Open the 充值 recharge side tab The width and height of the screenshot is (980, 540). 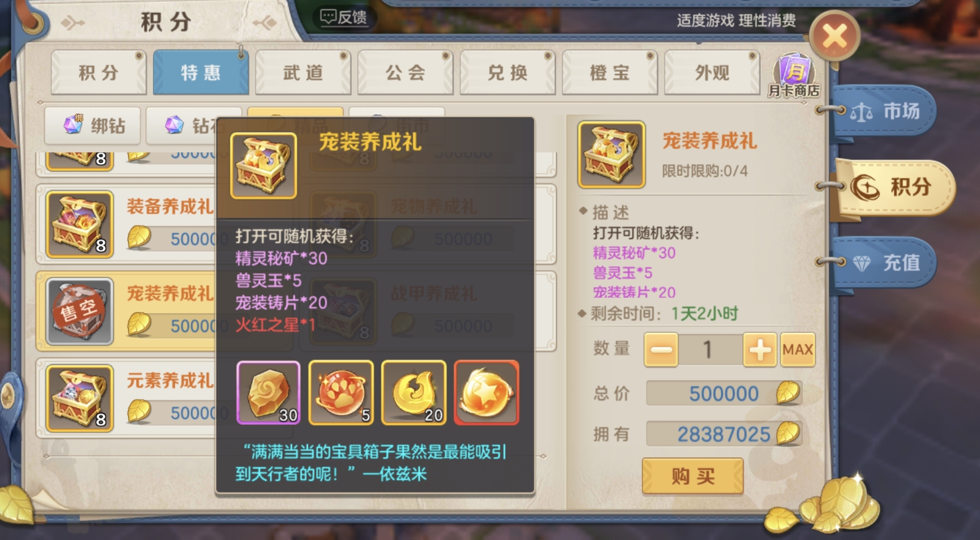[x=883, y=263]
